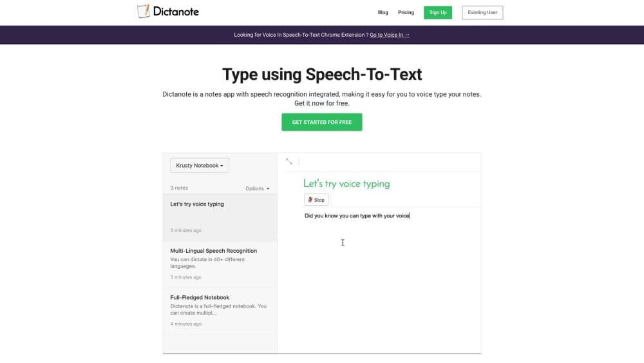Expand the Options menu in notes list
644x363 pixels.
tap(257, 189)
